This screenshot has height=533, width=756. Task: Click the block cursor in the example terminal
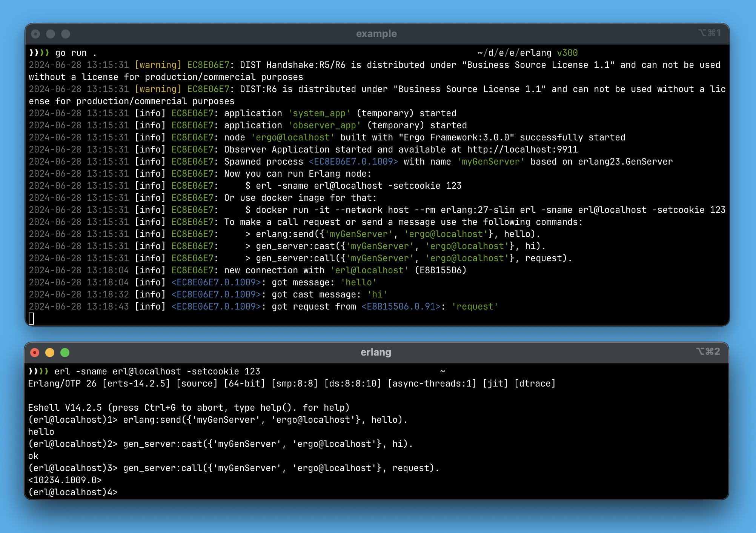coord(31,319)
